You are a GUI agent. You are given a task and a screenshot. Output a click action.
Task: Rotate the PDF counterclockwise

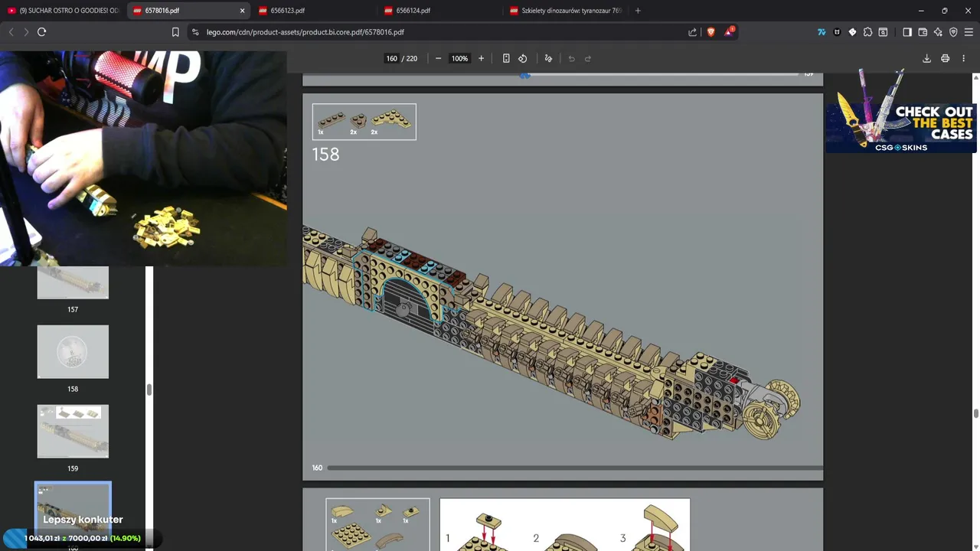523,58
